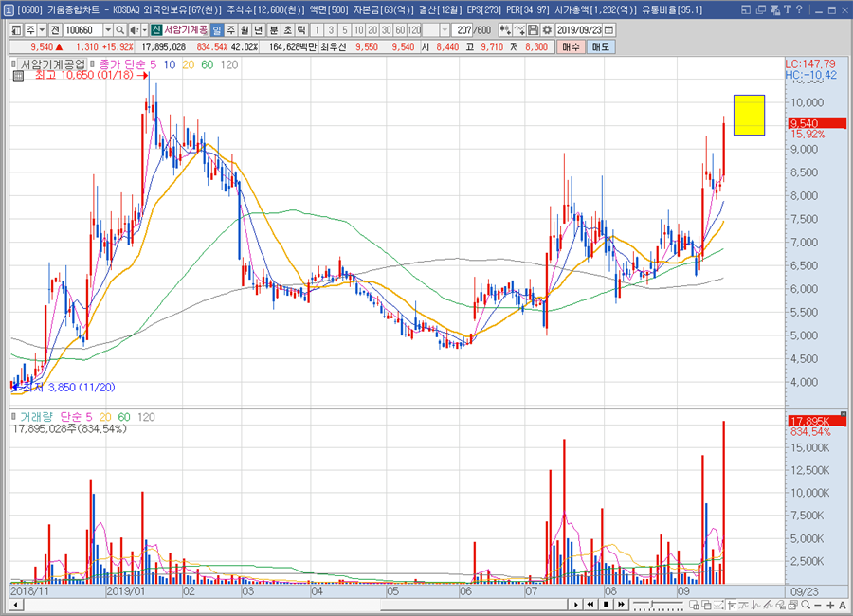Select the 30 interval button
The width and height of the screenshot is (853, 616).
coord(387,30)
